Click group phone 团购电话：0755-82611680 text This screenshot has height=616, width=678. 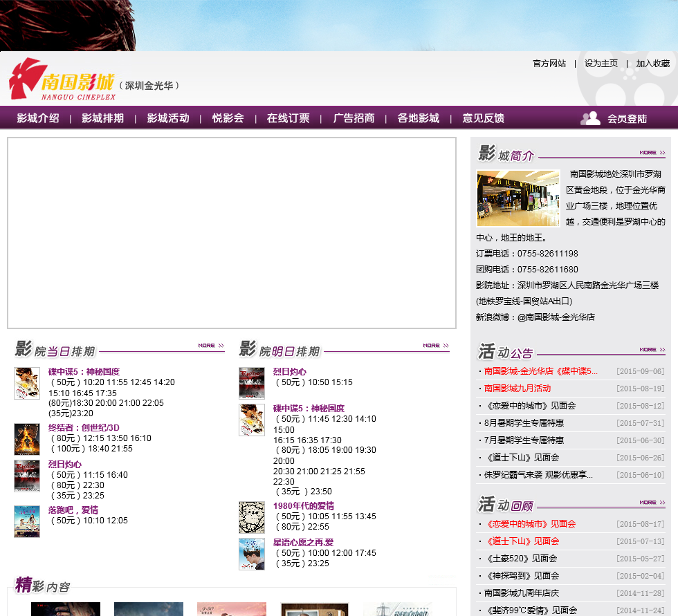click(x=527, y=270)
